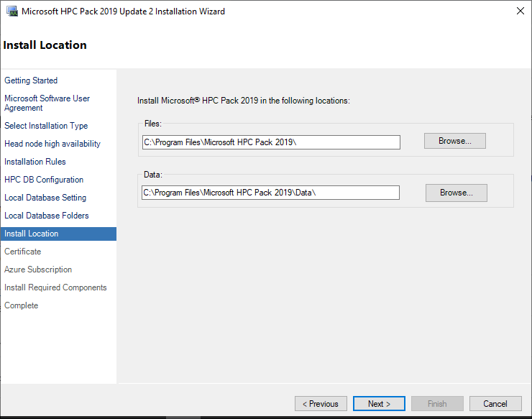Click into the Data path field

tap(270, 193)
